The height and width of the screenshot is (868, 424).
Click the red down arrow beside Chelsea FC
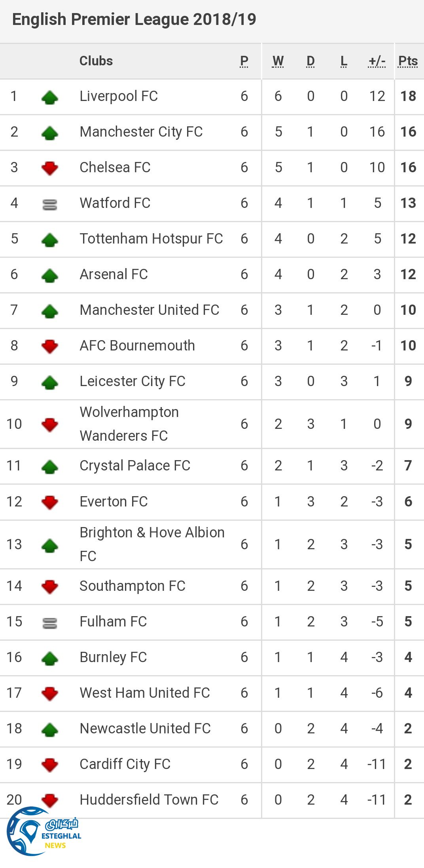point(50,168)
